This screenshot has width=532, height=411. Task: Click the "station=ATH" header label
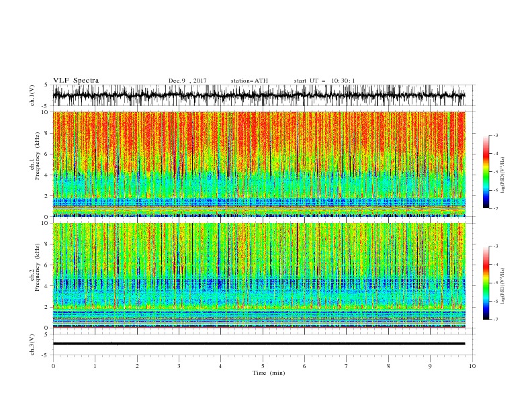tap(249, 81)
